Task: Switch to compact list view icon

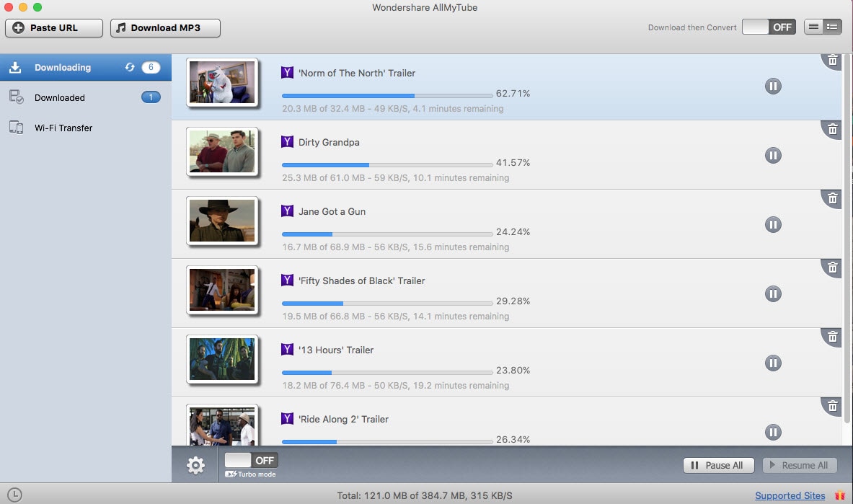Action: [814, 27]
